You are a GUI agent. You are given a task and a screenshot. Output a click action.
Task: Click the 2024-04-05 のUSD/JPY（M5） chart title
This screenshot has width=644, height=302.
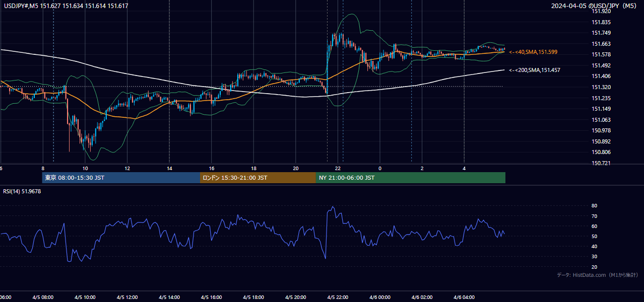coord(595,6)
